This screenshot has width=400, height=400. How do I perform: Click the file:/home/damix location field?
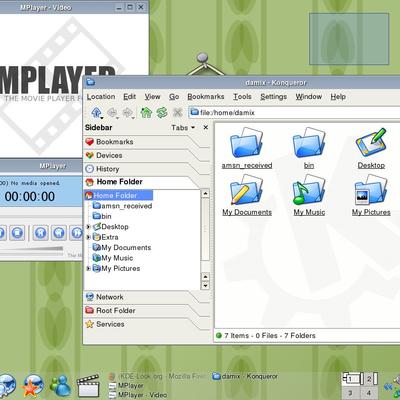point(295,112)
